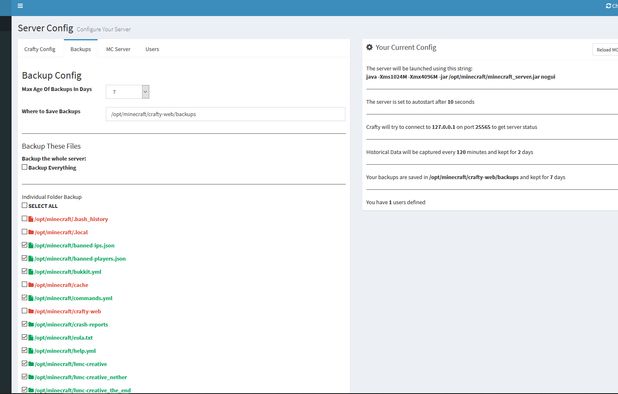Click the 'Historical Data will be captured' line
Viewport: 618px width, 394px height.
[449, 152]
